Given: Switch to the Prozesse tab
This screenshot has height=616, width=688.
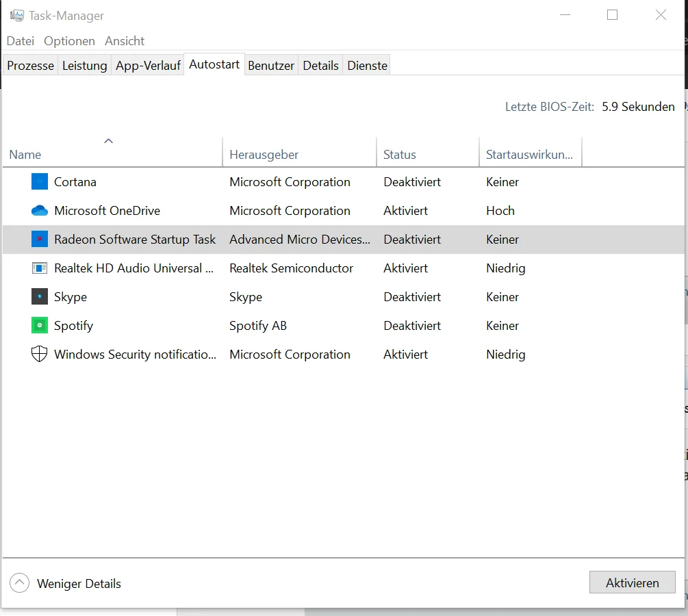Looking at the screenshot, I should (x=30, y=66).
